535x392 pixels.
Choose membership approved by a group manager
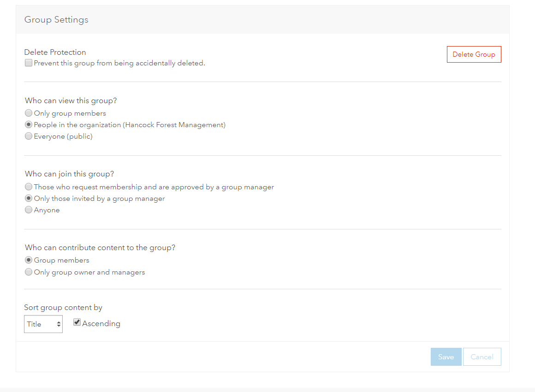29,187
